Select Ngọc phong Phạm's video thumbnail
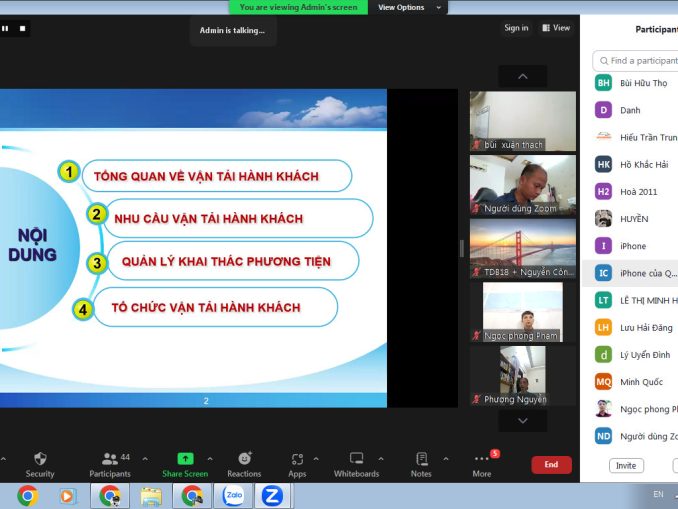The height and width of the screenshot is (509, 678). coord(523,312)
